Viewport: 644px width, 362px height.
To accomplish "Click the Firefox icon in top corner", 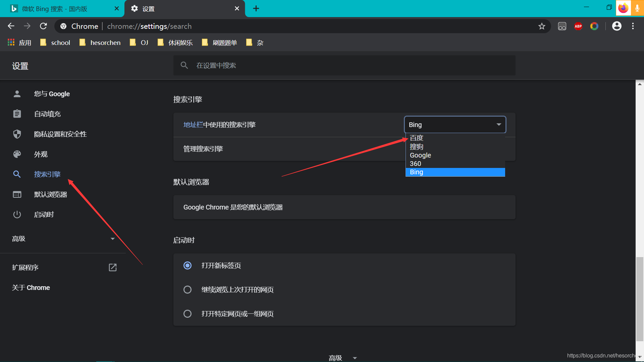I will point(623,8).
